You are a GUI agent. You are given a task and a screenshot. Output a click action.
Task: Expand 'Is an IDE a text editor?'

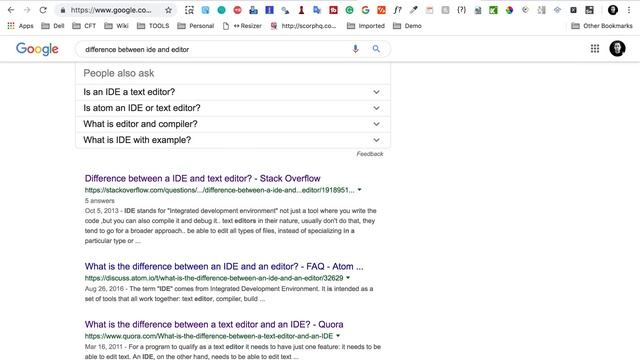click(233, 92)
